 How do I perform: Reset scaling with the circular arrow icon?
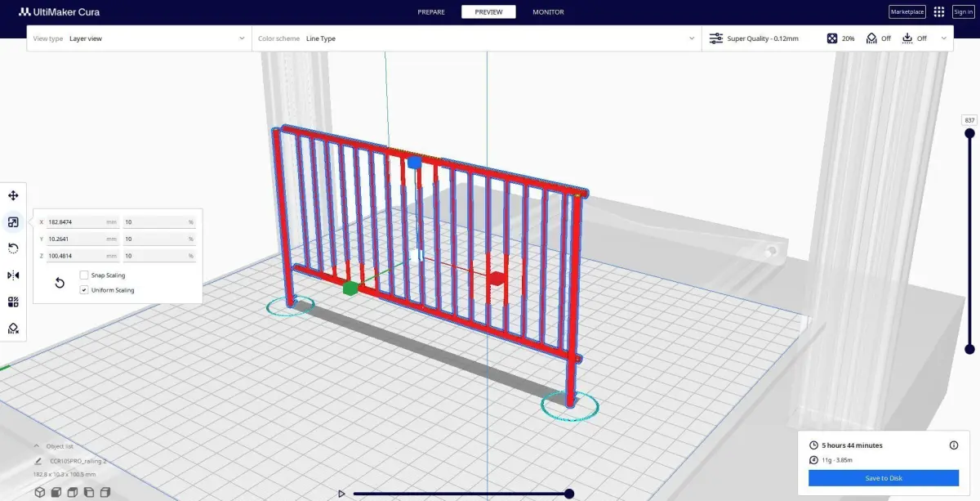point(60,283)
